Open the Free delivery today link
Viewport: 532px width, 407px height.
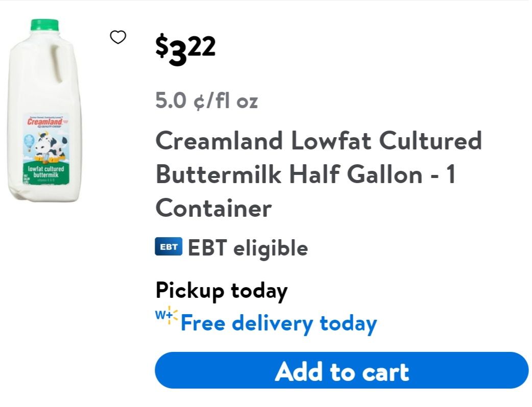point(279,323)
